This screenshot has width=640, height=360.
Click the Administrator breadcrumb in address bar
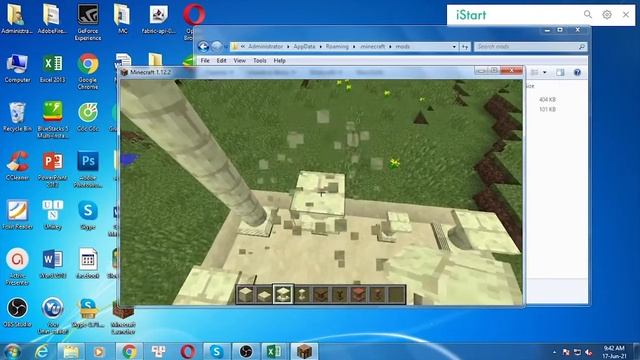(x=266, y=47)
